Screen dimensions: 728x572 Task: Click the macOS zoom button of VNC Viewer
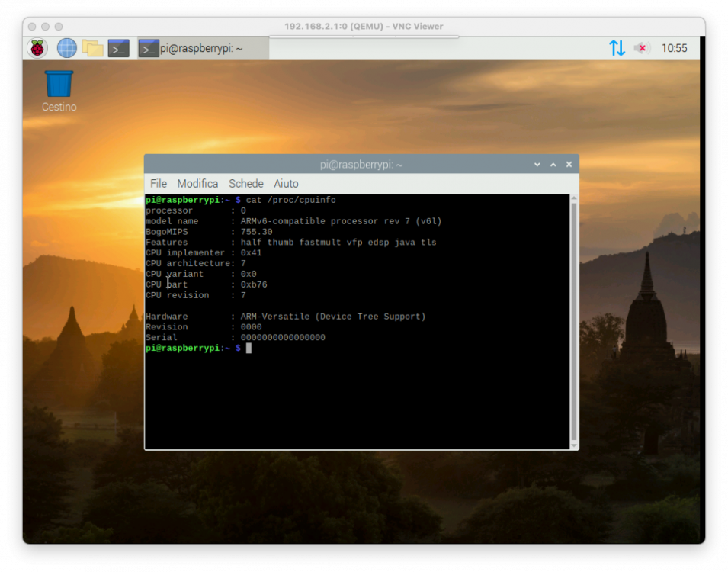point(59,27)
